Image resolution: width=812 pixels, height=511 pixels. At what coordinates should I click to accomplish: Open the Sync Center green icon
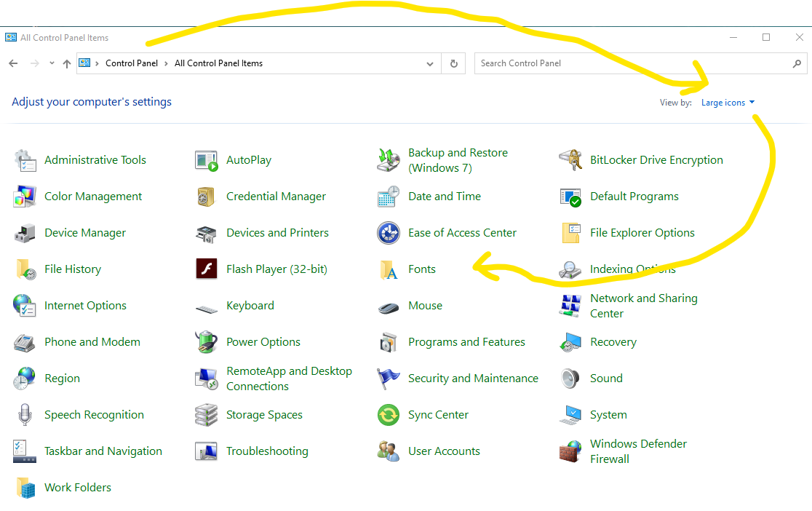tap(389, 415)
